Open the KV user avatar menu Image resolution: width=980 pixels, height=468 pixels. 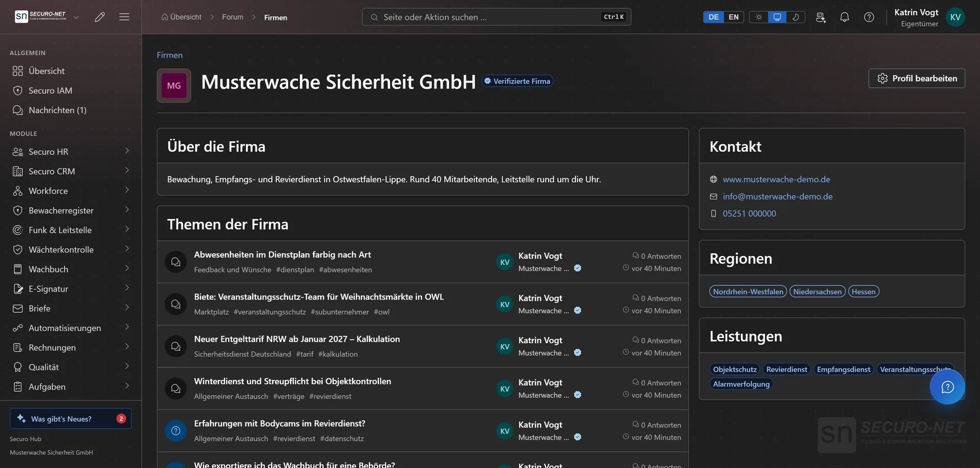pyautogui.click(x=955, y=17)
